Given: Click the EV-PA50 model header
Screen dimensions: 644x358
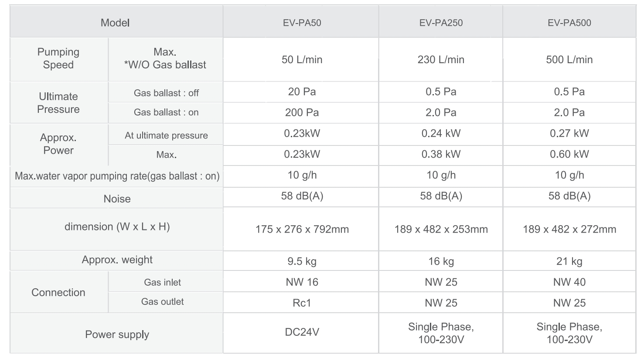Looking at the screenshot, I should [302, 23].
